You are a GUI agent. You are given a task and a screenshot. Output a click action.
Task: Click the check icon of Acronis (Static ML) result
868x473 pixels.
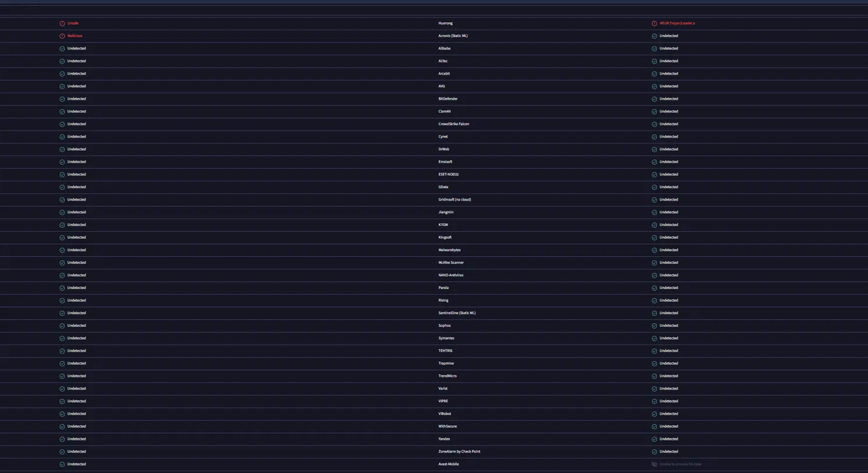[x=655, y=36]
